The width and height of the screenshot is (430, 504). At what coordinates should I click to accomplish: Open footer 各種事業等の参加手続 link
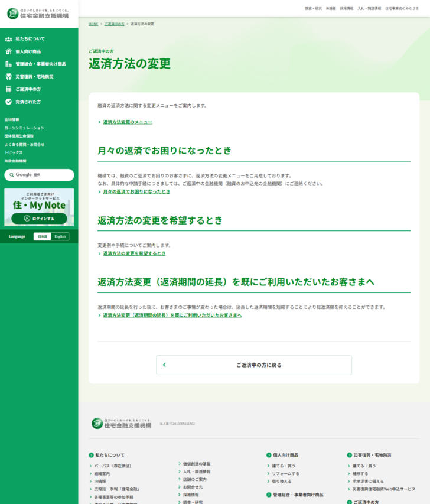click(x=114, y=497)
